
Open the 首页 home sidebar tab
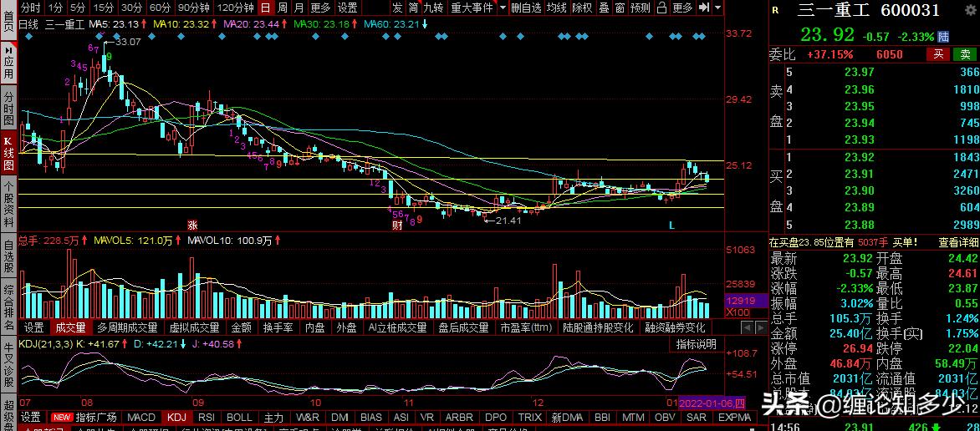[x=8, y=21]
